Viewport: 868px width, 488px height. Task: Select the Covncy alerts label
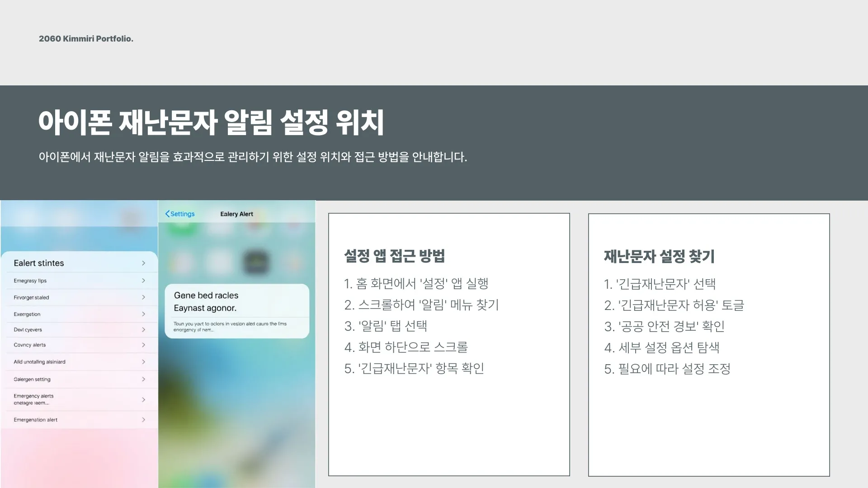[x=29, y=345]
